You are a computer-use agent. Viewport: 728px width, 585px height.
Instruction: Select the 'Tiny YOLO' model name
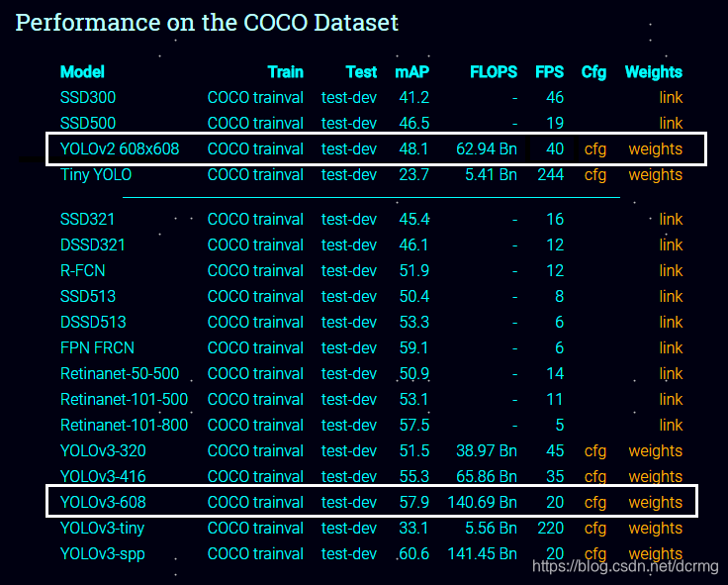pos(96,175)
